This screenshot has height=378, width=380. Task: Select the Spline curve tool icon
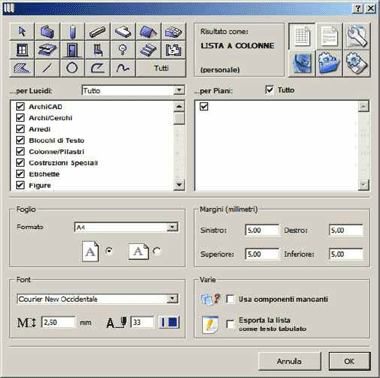coord(123,68)
